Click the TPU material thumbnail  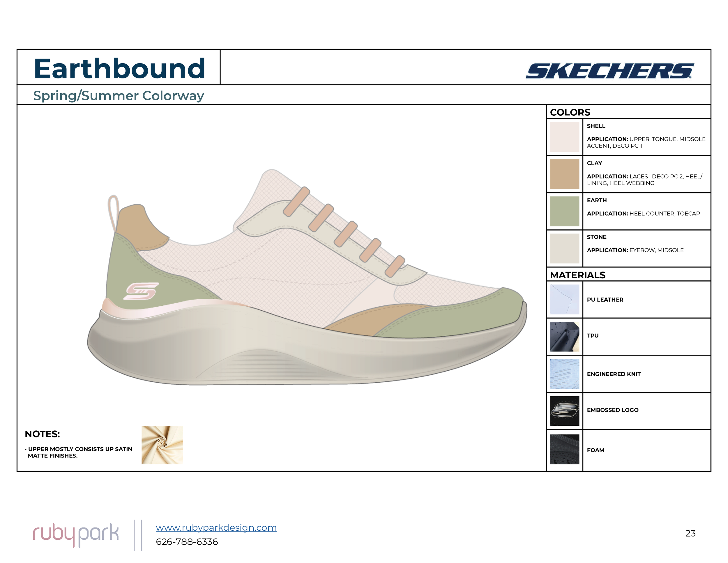564,337
